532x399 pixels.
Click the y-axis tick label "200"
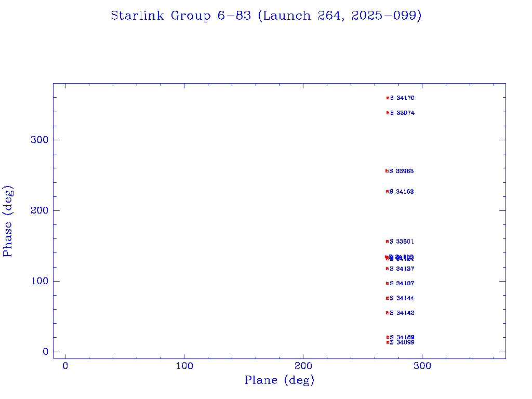click(x=39, y=210)
